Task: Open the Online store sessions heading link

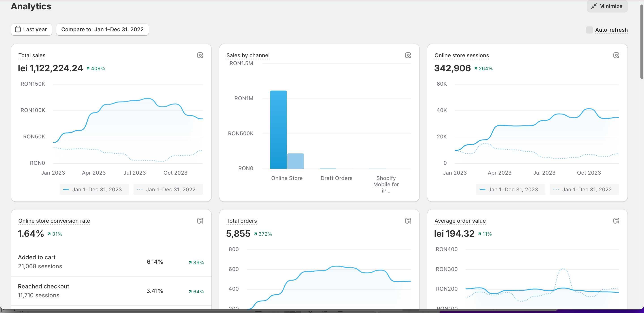Action: [x=462, y=55]
